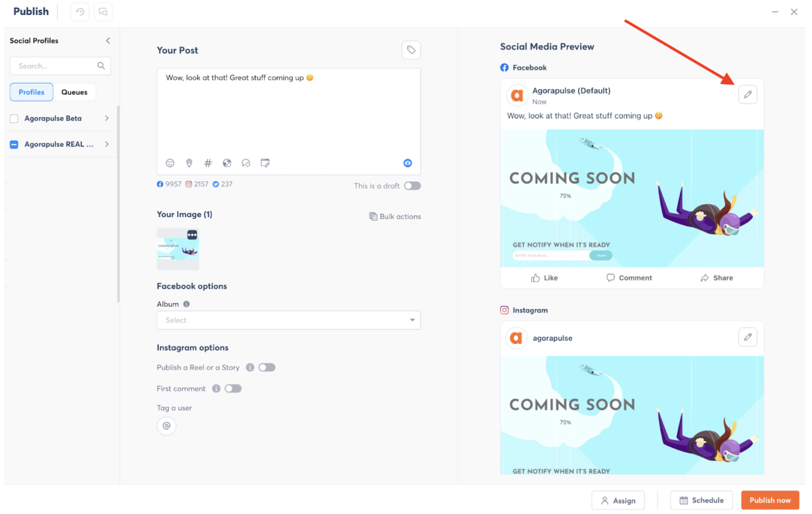The width and height of the screenshot is (812, 514).
Task: Open Bulk actions for images
Action: coord(395,216)
